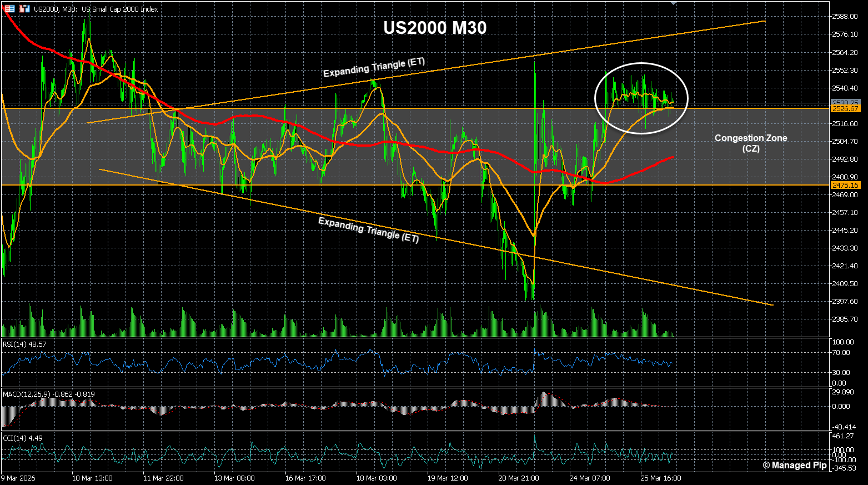Select the orange 2475.16 price tag

(x=845, y=185)
